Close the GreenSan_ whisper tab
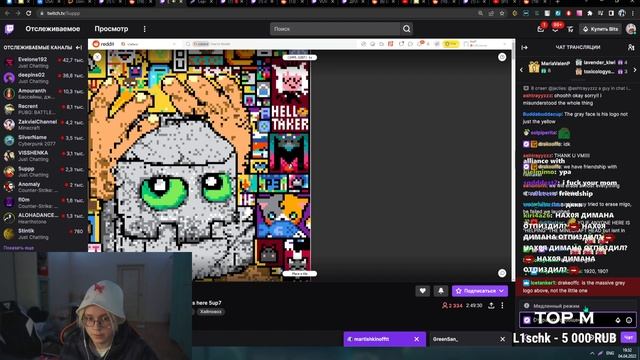The height and width of the screenshot is (360, 640). 502,339
